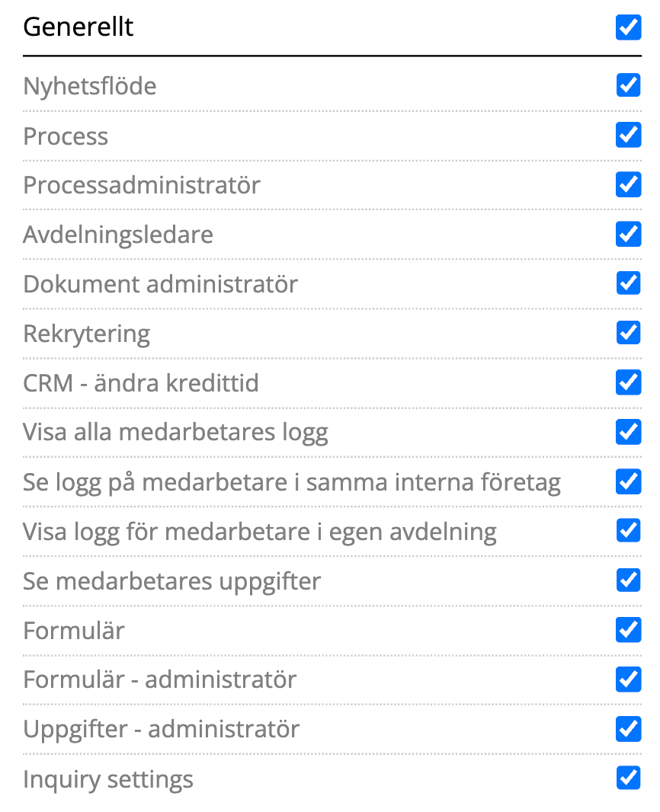Disable the Dokument administratör checkbox
This screenshot has height=812, width=660.
(628, 283)
